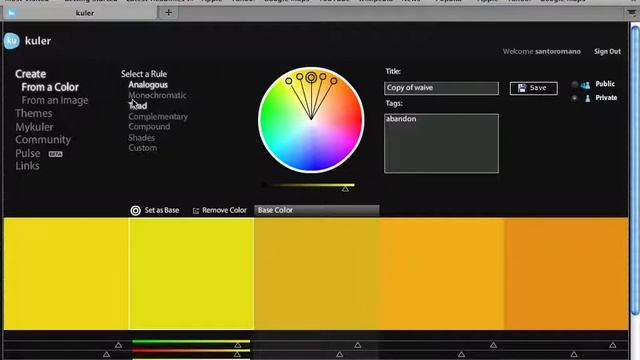640x360 pixels.
Task: Open a new browser tab with plus
Action: [168, 13]
